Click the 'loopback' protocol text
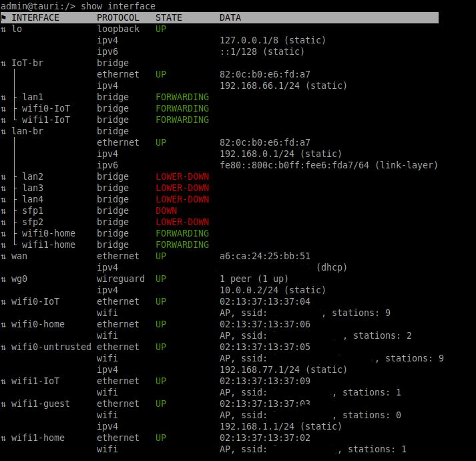 (x=117, y=29)
